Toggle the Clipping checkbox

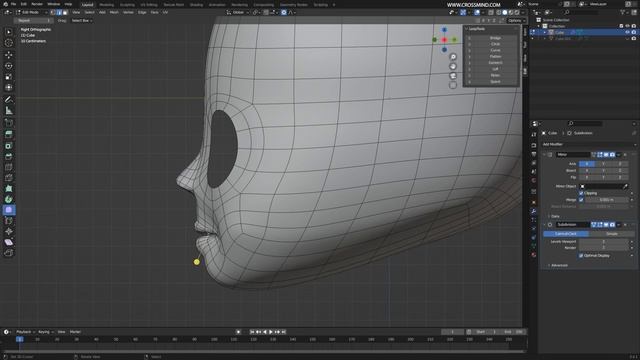point(581,193)
